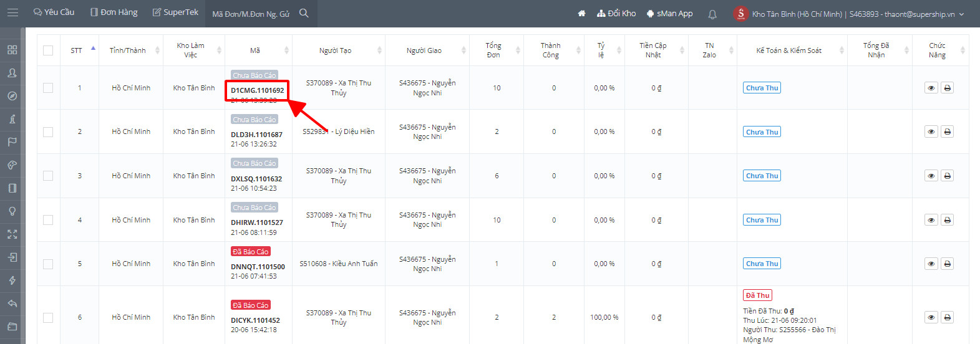The width and height of the screenshot is (980, 344).
Task: Click sidebar expand arrows icon
Action: (12, 234)
